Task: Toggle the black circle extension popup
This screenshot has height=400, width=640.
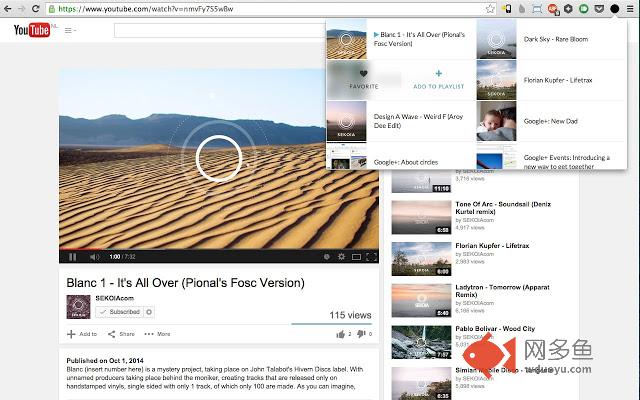Action: 615,9
